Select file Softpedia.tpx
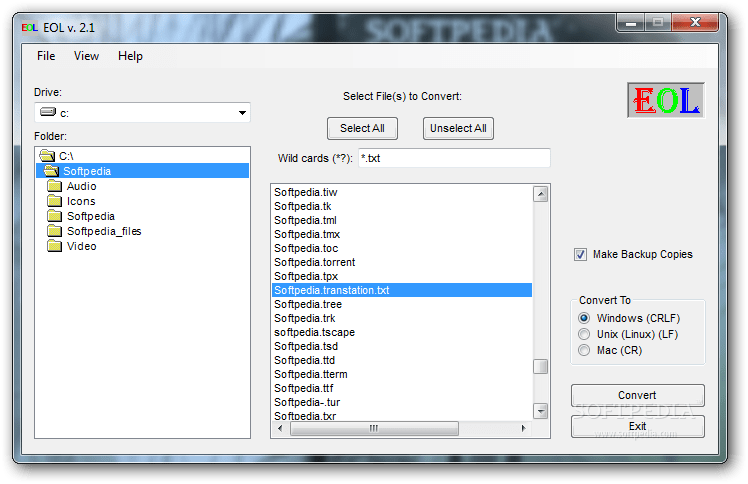 pos(306,276)
